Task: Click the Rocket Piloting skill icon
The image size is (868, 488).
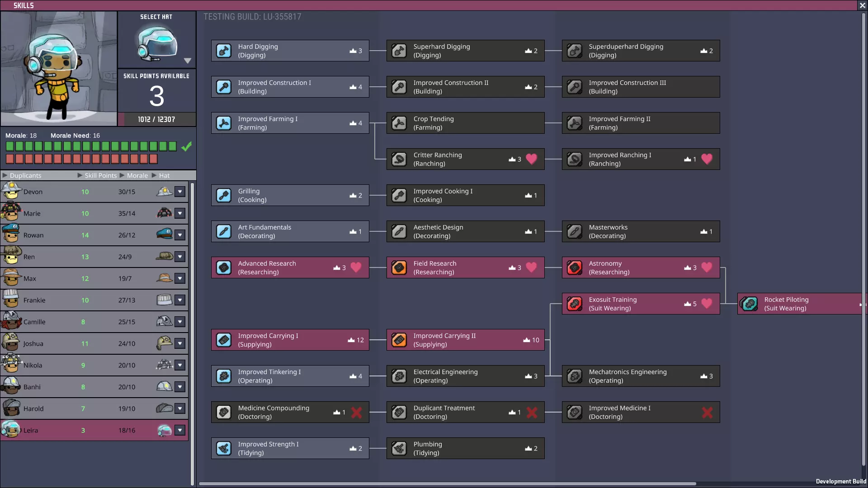Action: [750, 304]
